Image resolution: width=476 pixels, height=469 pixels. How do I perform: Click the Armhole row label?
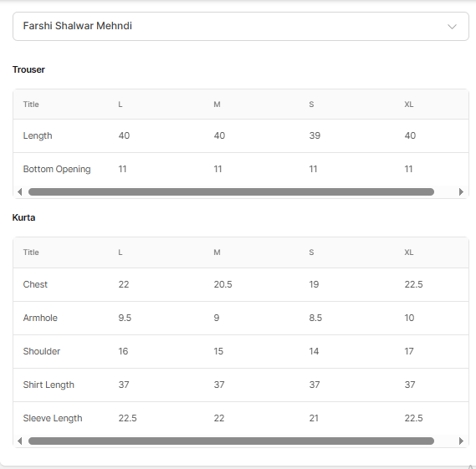(40, 318)
